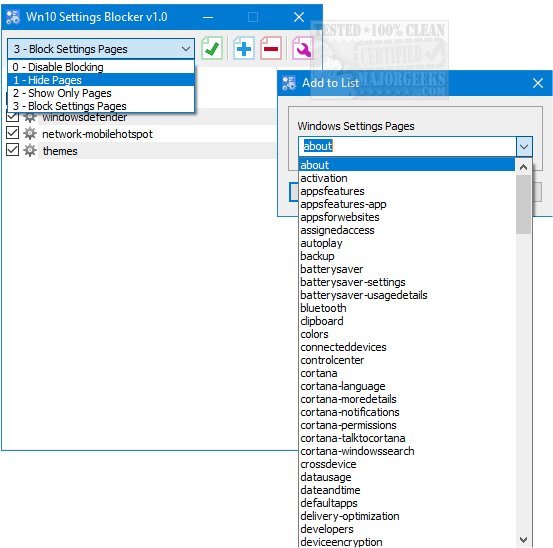Image resolution: width=553 pixels, height=548 pixels.
Task: Click the page list scrollbar down arrow
Action: (x=523, y=540)
